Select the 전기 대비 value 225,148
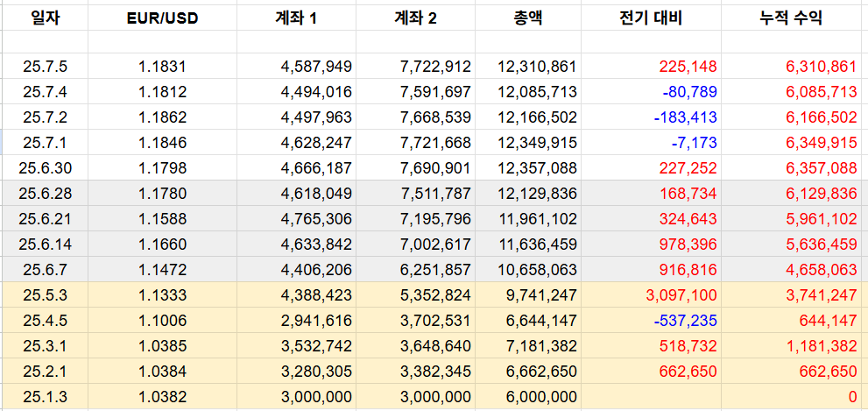868x411 pixels. 651,67
